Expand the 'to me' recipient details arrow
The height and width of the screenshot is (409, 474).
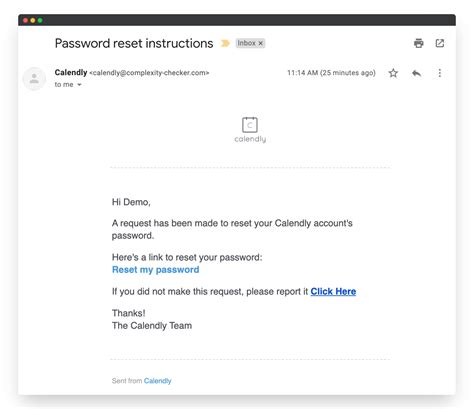(79, 85)
